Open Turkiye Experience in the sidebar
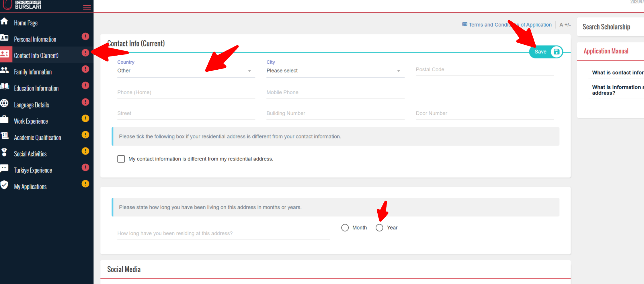644x284 pixels. [x=33, y=170]
